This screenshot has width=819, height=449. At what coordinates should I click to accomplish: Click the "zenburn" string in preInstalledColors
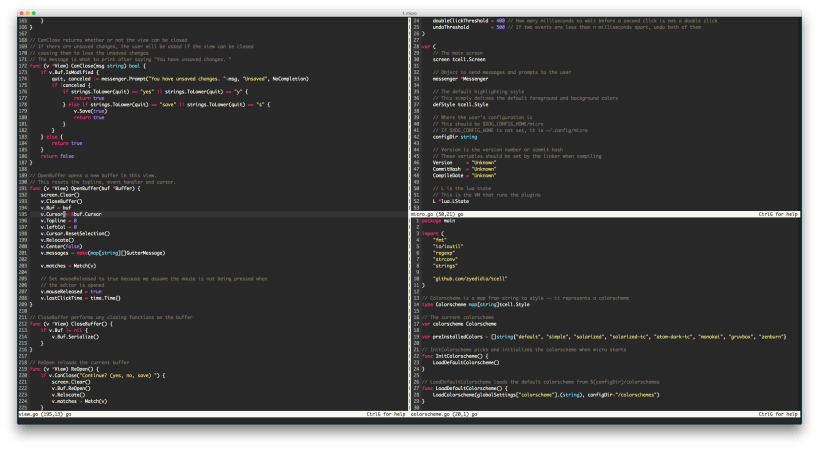pos(772,337)
